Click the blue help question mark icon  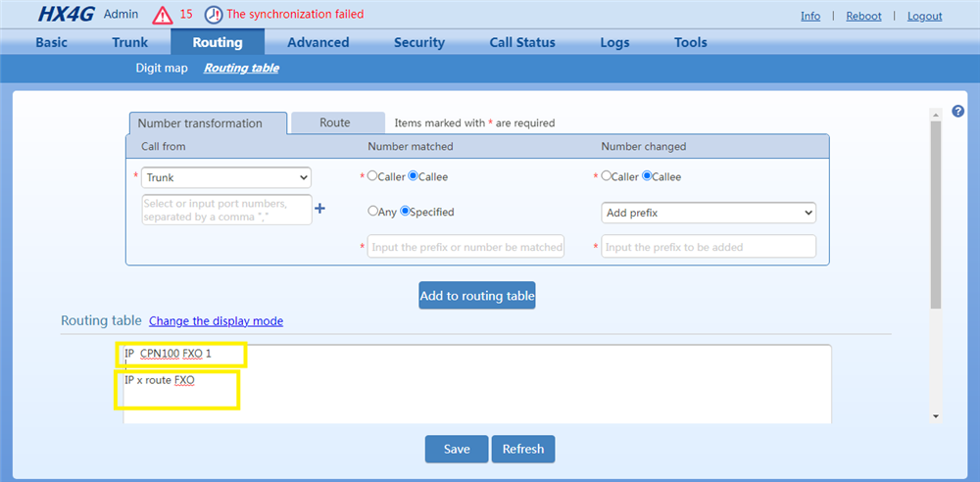958,112
